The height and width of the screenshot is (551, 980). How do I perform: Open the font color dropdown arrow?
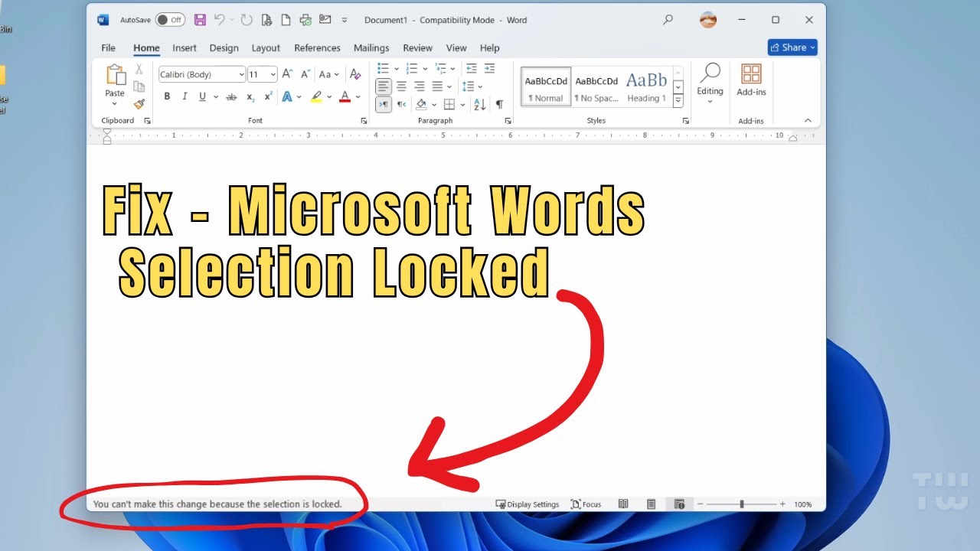click(358, 96)
